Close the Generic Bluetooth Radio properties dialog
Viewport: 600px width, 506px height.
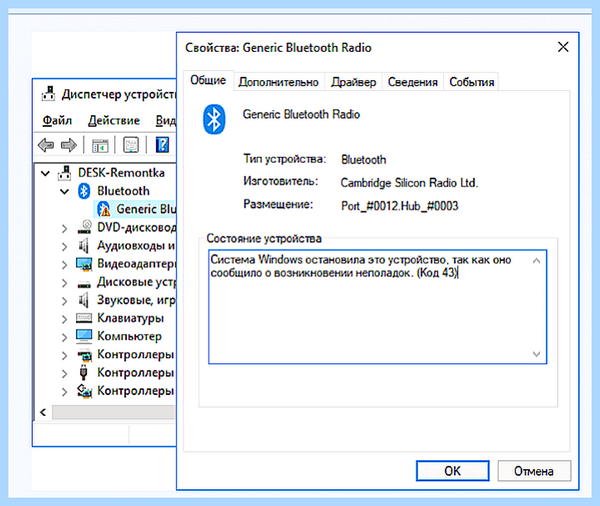[x=563, y=47]
